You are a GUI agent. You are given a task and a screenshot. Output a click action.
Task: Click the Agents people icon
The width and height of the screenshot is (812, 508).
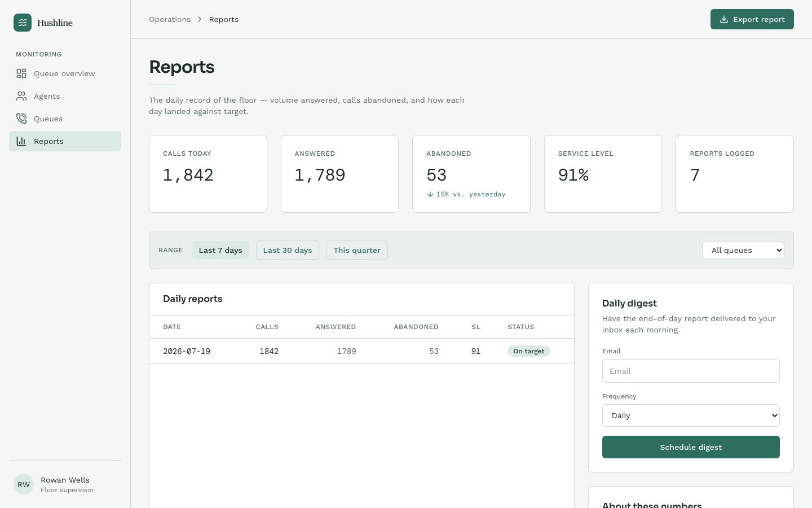21,96
